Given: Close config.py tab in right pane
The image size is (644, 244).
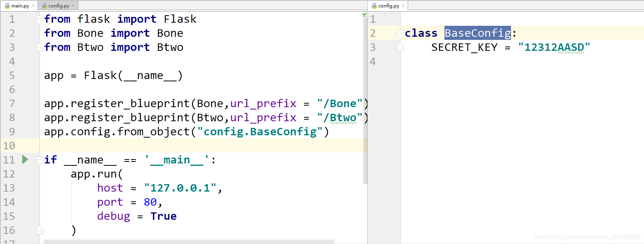Looking at the screenshot, I should pos(403,6).
